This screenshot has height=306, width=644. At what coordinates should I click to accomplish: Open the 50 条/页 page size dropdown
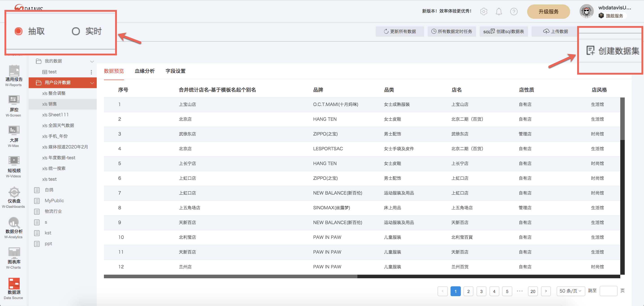(x=571, y=291)
